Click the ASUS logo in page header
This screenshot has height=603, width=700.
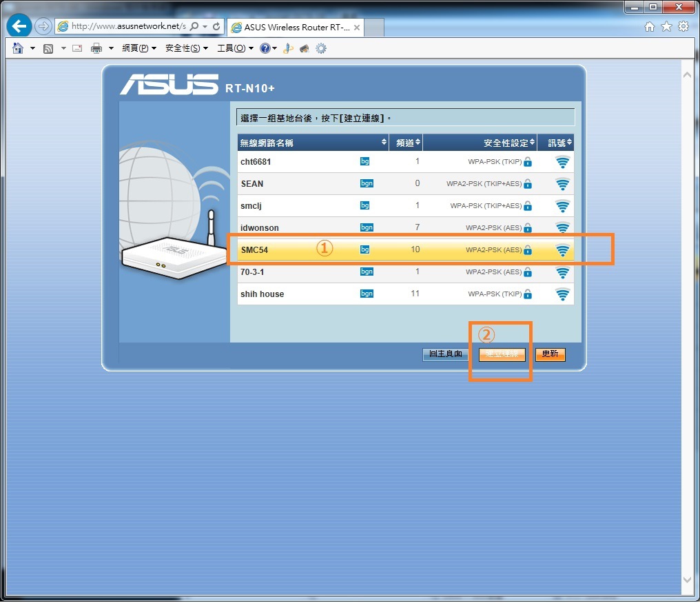pyautogui.click(x=169, y=84)
